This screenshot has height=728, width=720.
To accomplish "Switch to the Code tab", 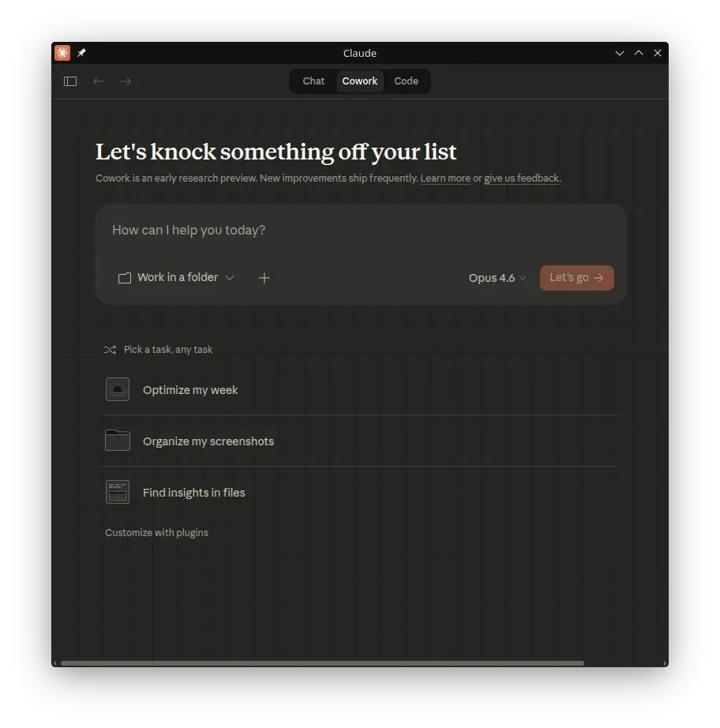I will click(x=406, y=81).
